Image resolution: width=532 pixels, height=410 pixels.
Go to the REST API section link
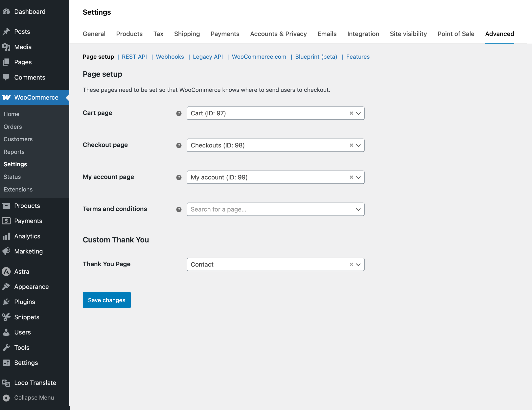[x=134, y=57]
